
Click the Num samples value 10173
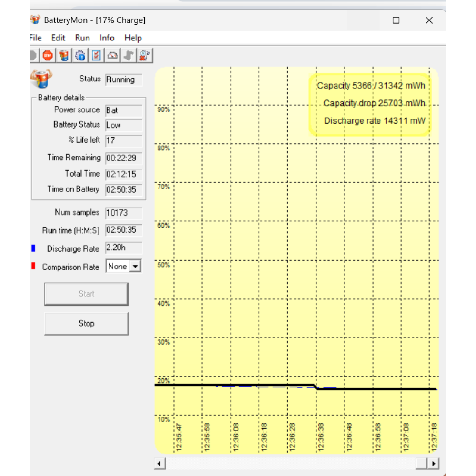click(x=124, y=213)
